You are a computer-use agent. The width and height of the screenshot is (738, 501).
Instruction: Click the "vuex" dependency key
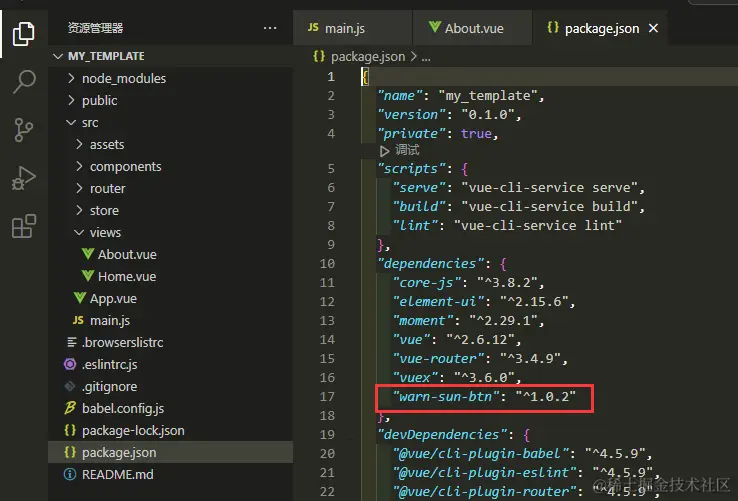(x=415, y=378)
